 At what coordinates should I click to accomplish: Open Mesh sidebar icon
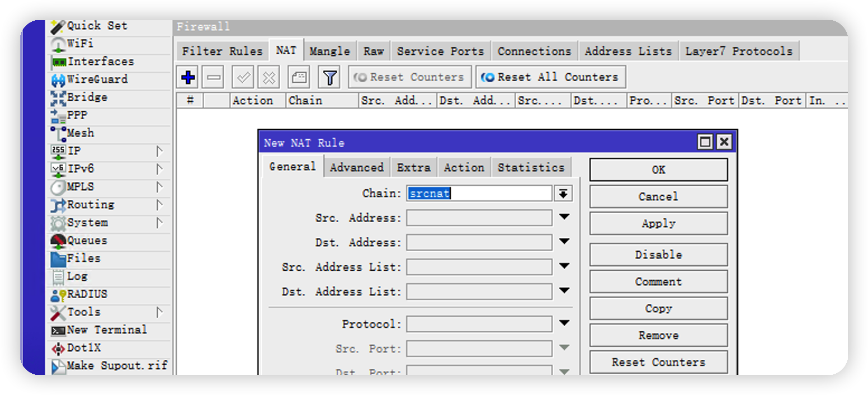coord(58,134)
